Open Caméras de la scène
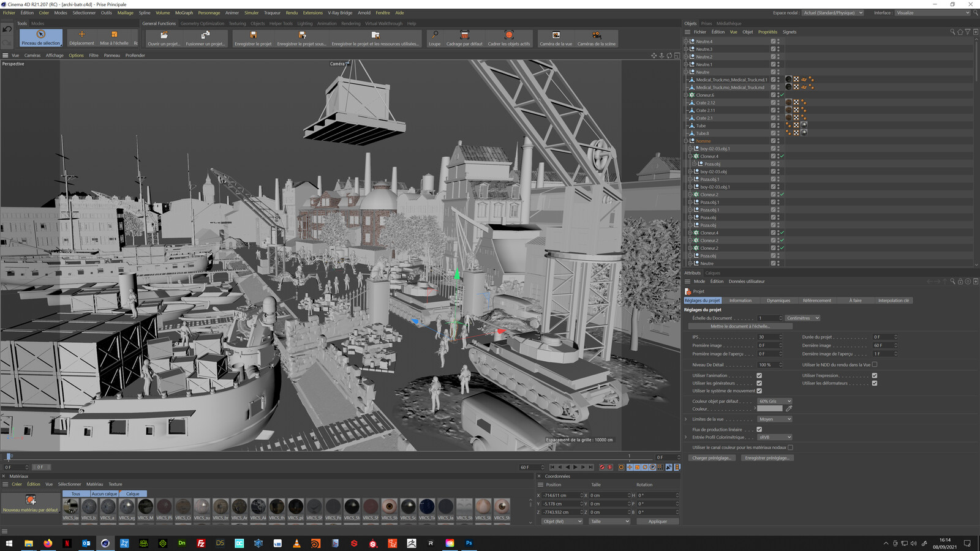980x551 pixels. point(597,38)
